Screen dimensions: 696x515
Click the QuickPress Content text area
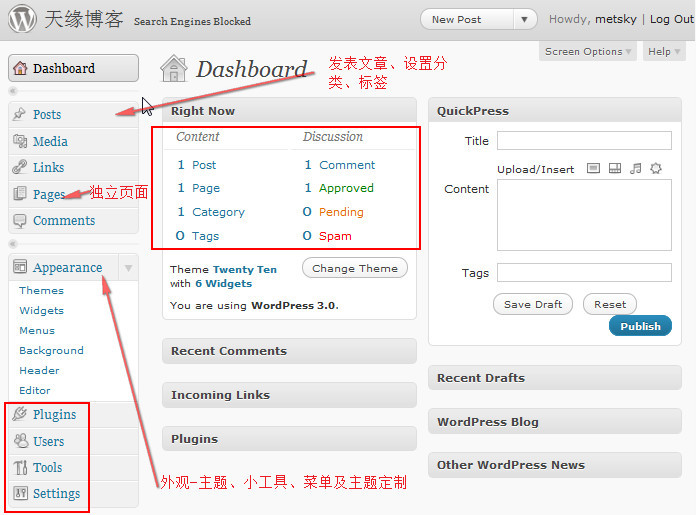(584, 215)
